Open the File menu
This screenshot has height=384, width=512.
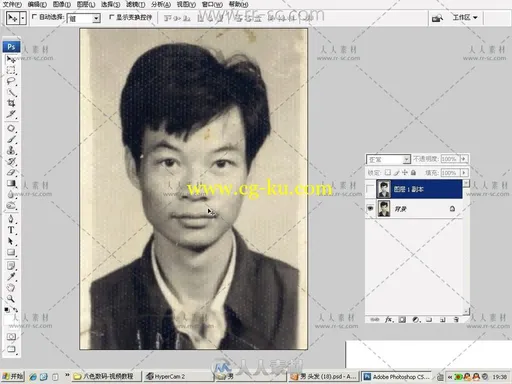point(12,4)
